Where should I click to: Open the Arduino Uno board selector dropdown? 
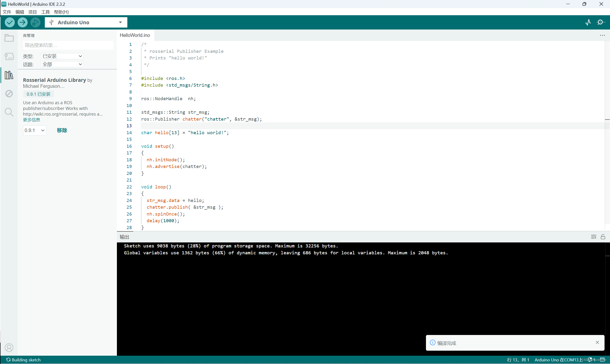point(86,22)
